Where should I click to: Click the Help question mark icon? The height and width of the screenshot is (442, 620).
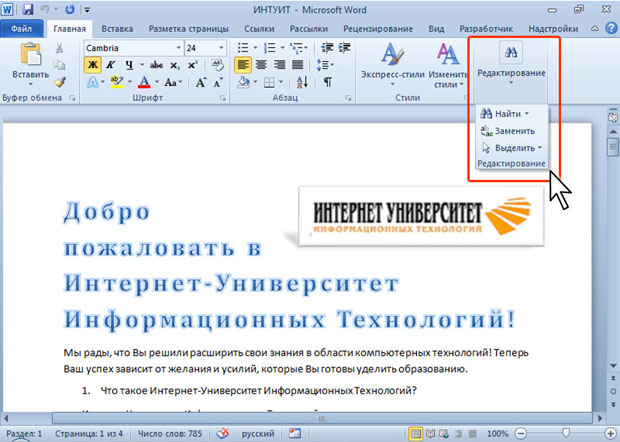[x=611, y=28]
